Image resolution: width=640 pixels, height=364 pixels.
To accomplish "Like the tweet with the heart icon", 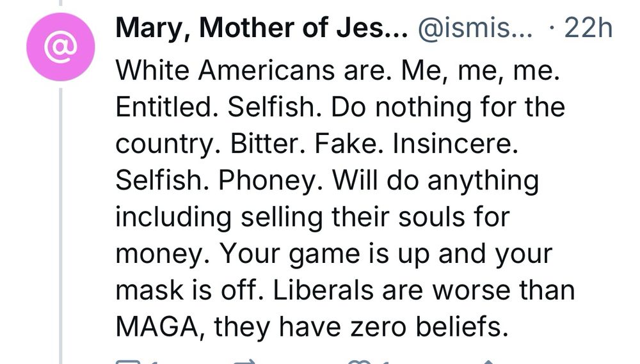I will click(x=359, y=362).
